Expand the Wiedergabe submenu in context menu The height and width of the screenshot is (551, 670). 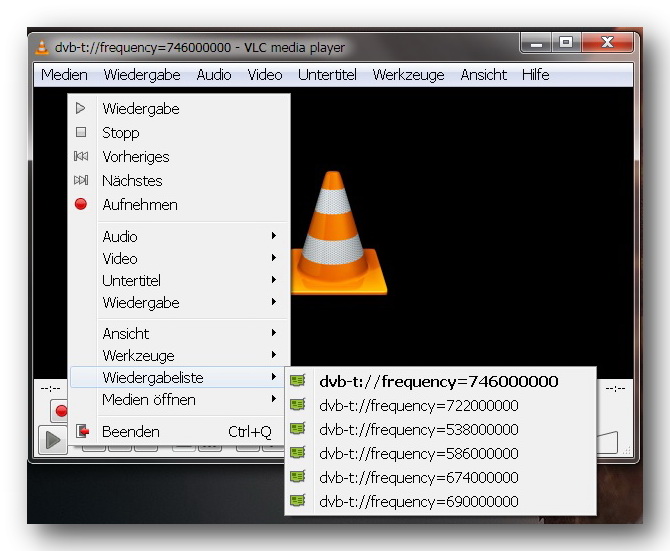pos(179,302)
